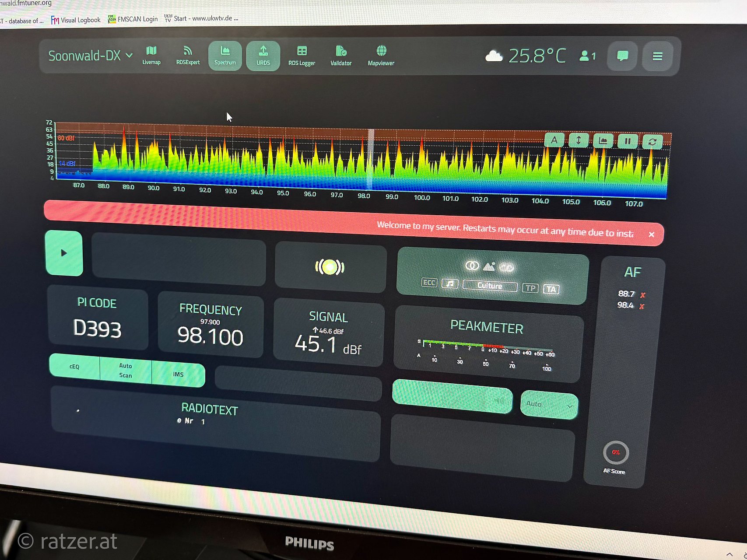The width and height of the screenshot is (747, 560).
Task: Click the red X beside 88.7
Action: click(x=643, y=295)
